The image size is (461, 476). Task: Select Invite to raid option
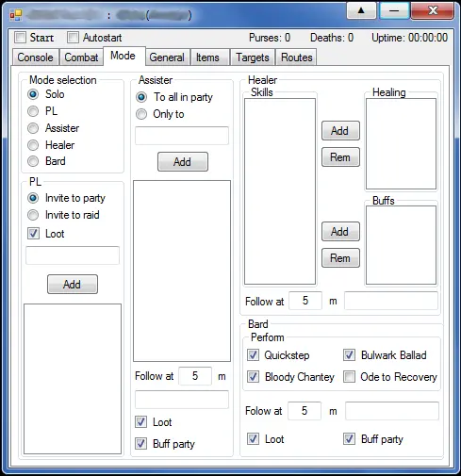[x=33, y=215]
